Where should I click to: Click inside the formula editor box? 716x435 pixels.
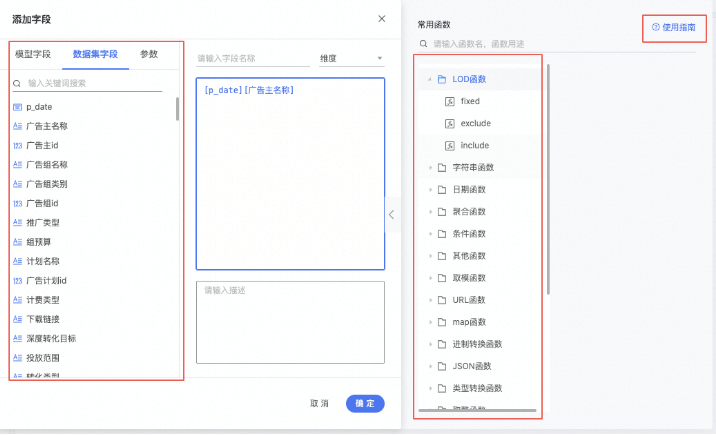click(x=290, y=174)
